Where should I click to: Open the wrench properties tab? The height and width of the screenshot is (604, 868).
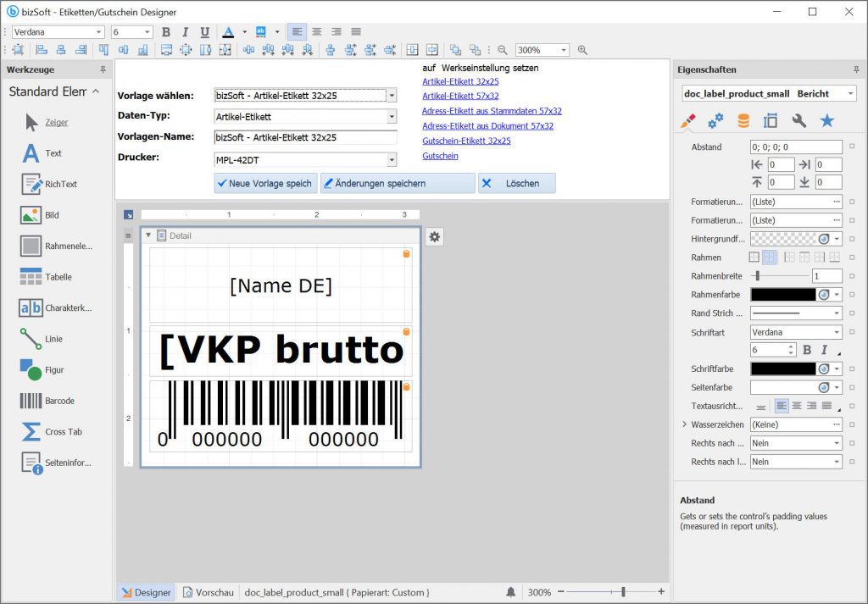798,120
